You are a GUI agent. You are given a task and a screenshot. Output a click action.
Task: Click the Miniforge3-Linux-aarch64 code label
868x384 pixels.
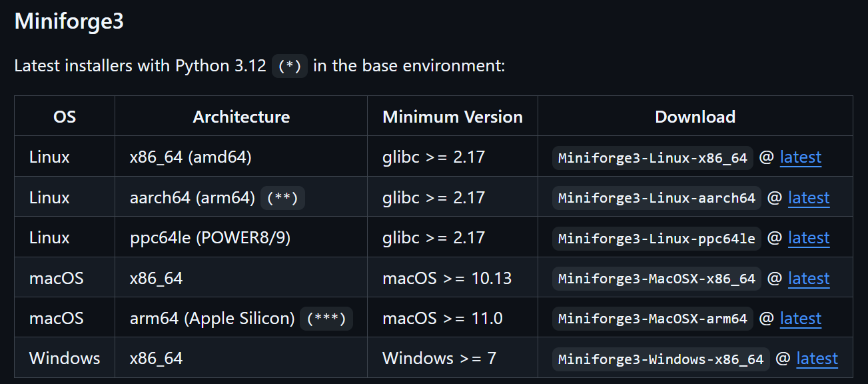coord(655,197)
